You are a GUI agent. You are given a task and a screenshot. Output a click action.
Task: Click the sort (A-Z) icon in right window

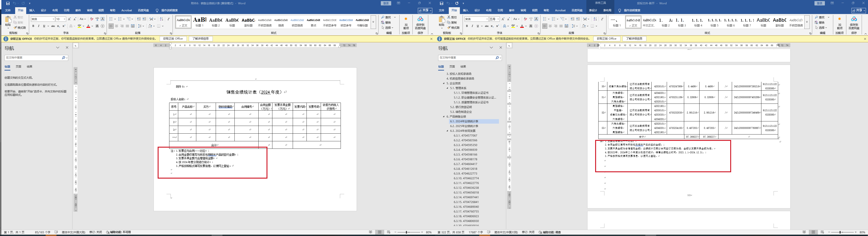coord(595,19)
